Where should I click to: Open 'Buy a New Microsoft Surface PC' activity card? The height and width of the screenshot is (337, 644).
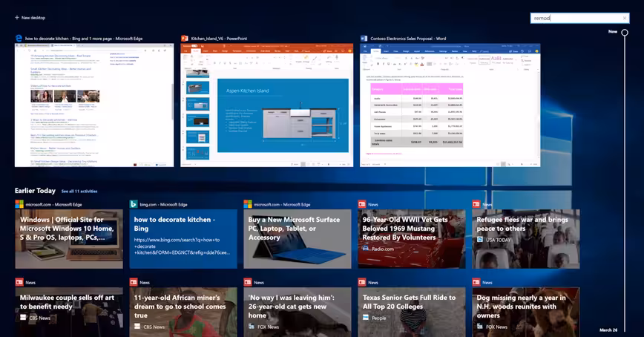point(298,239)
